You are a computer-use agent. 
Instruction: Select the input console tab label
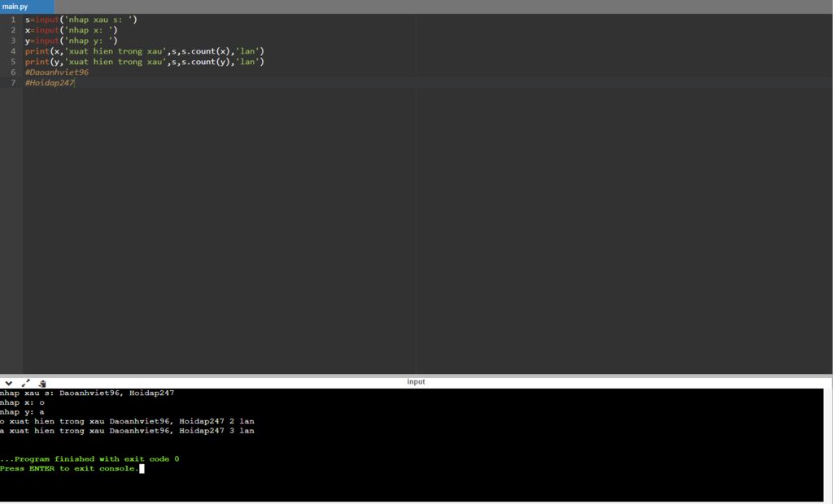coord(416,382)
